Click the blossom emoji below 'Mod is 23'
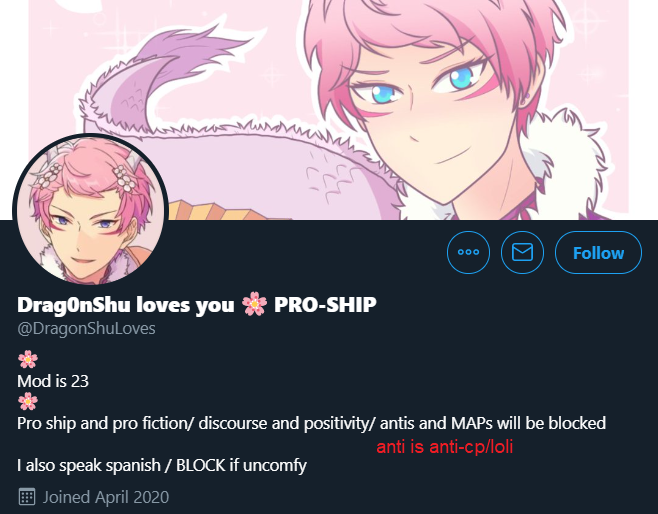Image resolution: width=658 pixels, height=514 pixels. click(28, 402)
